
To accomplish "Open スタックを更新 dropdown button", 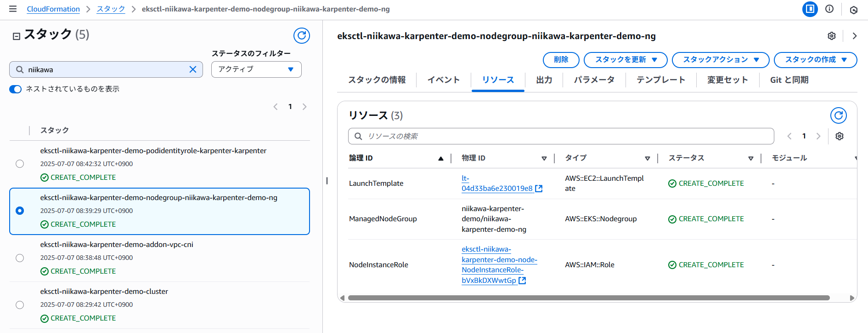I will click(x=626, y=60).
